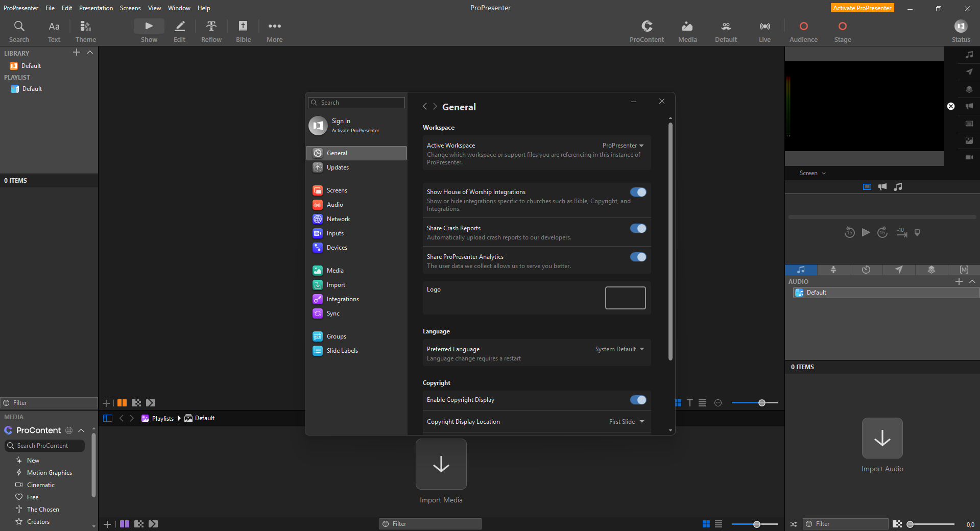Image resolution: width=980 pixels, height=531 pixels.
Task: Click the down-arrow Import Audio icon
Action: pyautogui.click(x=882, y=438)
